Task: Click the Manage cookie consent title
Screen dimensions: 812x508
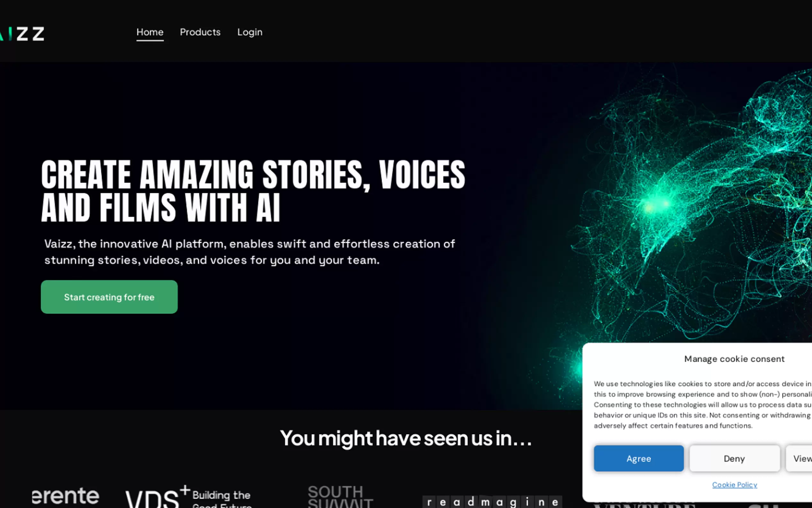Action: (734, 359)
